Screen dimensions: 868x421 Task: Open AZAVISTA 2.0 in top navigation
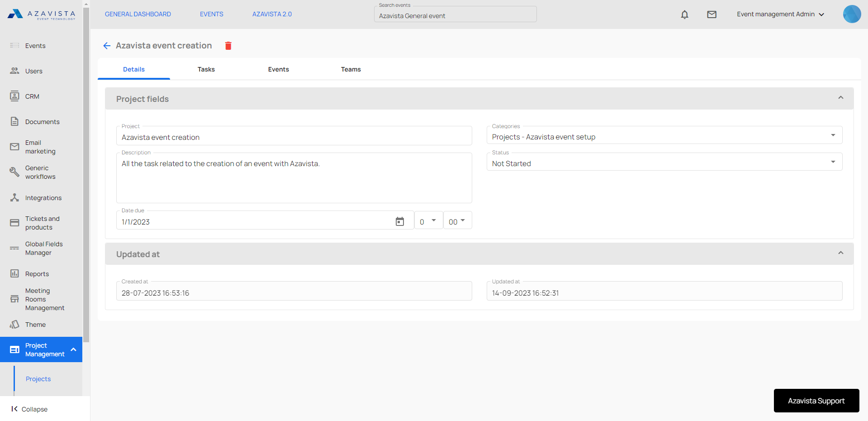[x=272, y=14]
